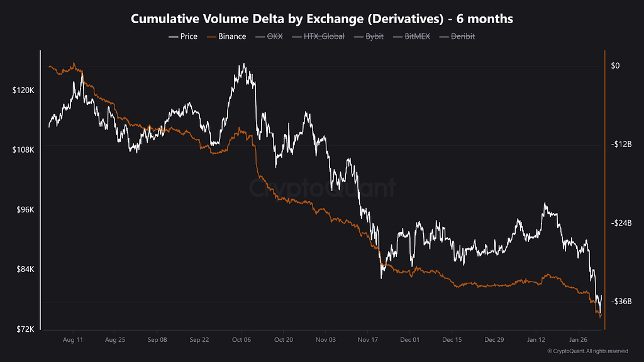The width and height of the screenshot is (644, 362).
Task: Enable the OKX series in legend
Action: click(269, 36)
